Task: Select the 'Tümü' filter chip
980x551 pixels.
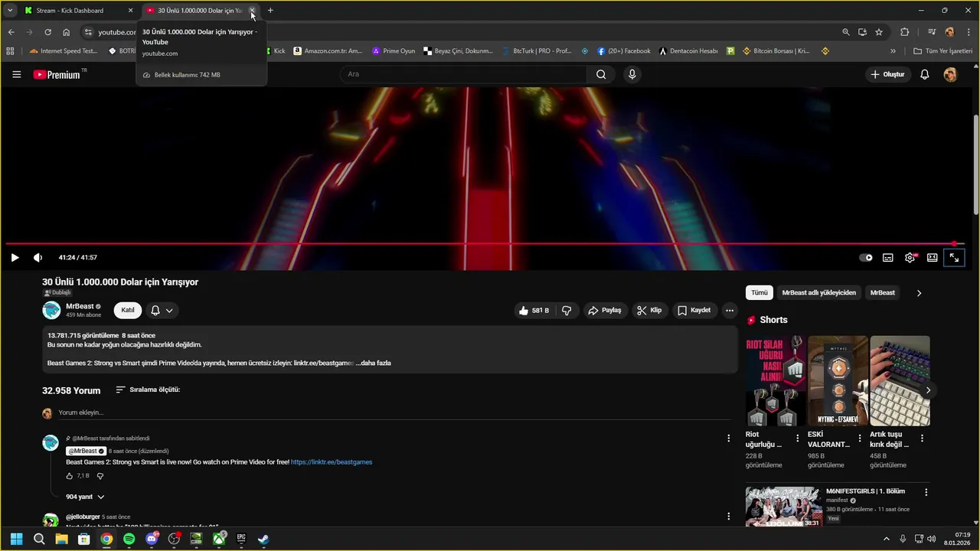Action: click(x=759, y=292)
